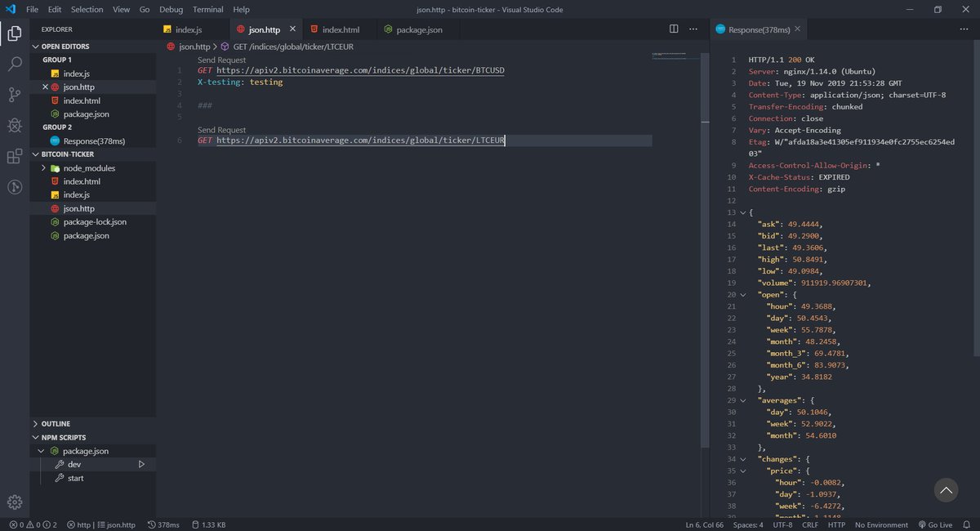The image size is (980, 531).
Task: Open the BTCUSD ticker URL link
Action: coord(360,70)
